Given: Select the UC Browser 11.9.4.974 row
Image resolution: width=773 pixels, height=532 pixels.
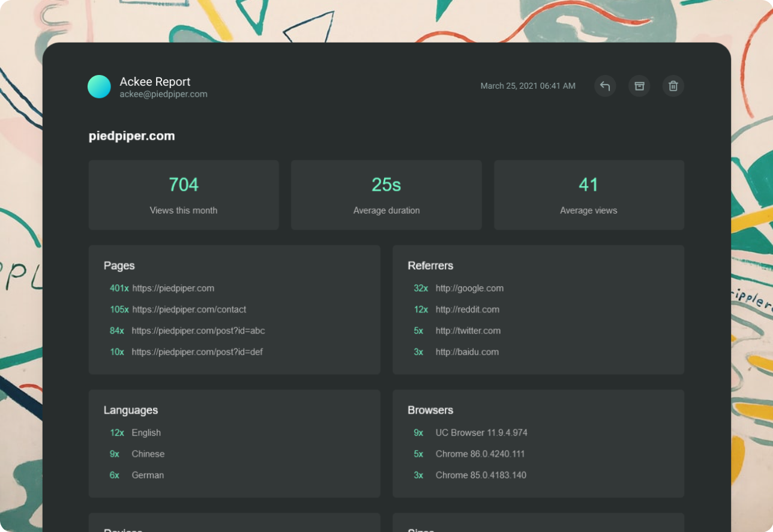Looking at the screenshot, I should pos(471,433).
